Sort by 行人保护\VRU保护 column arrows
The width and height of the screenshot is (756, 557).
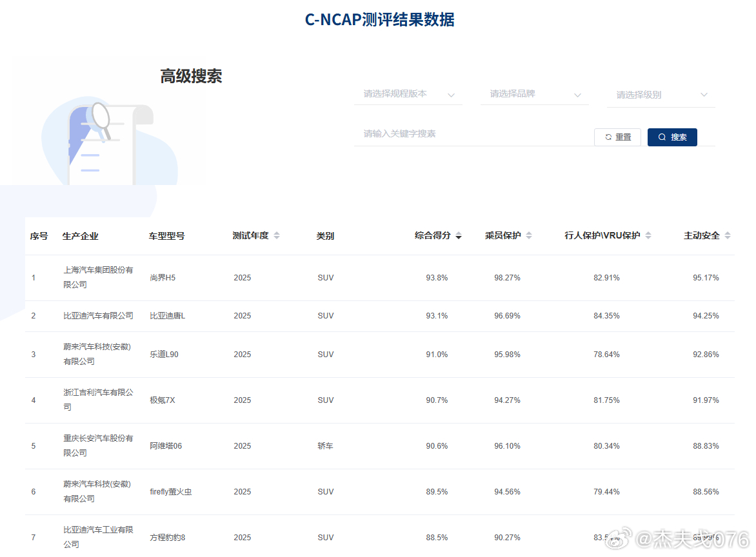(648, 235)
